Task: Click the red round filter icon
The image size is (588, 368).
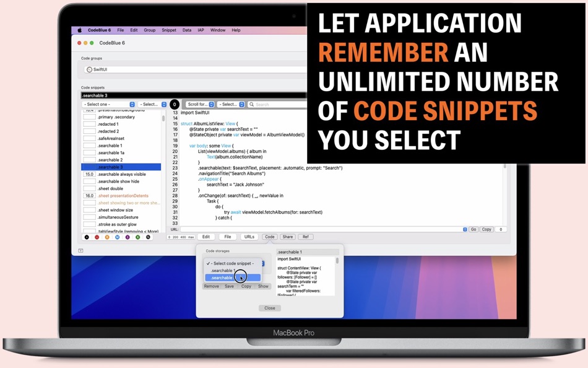Action: click(97, 237)
